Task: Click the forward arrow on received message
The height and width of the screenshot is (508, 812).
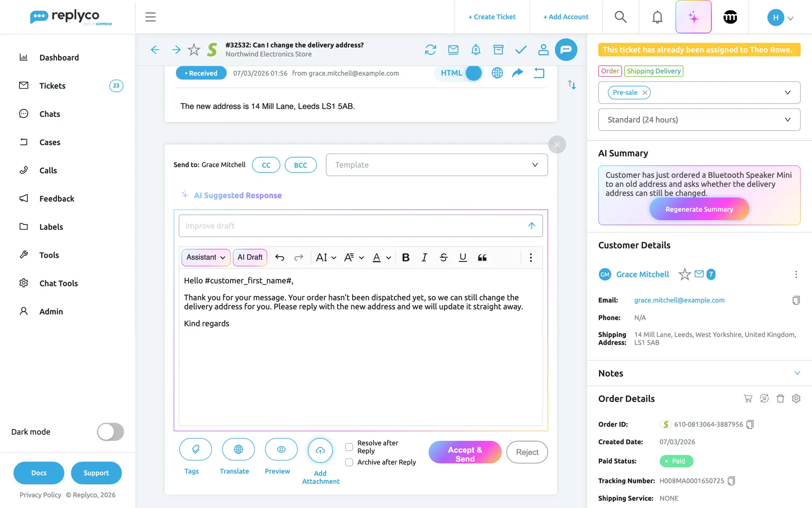Action: [518, 73]
